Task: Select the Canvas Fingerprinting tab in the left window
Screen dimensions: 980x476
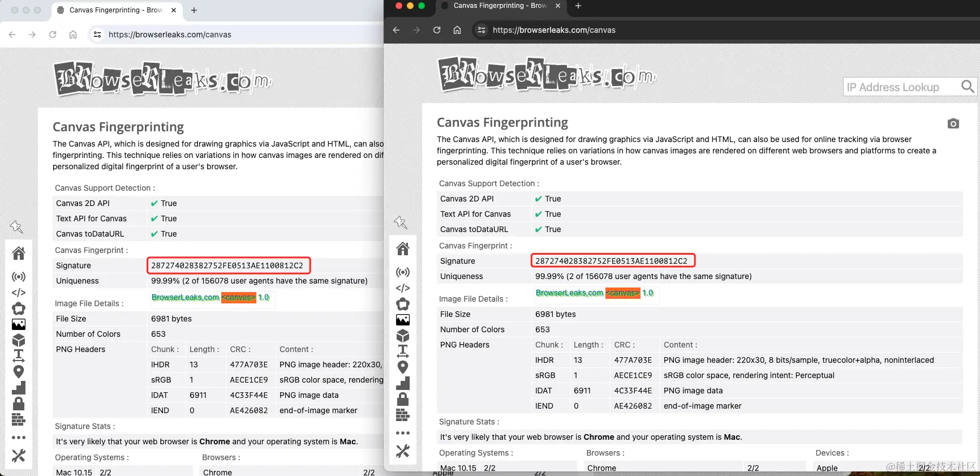Action: 115,10
